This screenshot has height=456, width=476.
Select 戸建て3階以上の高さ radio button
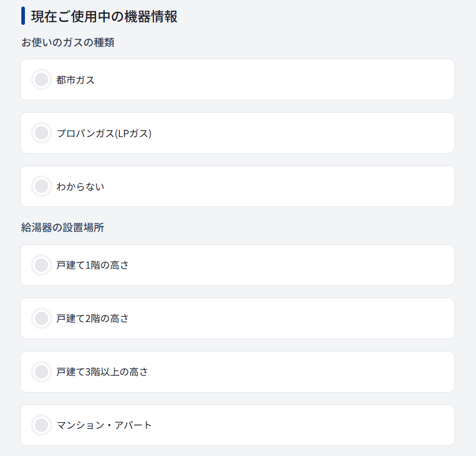(41, 372)
